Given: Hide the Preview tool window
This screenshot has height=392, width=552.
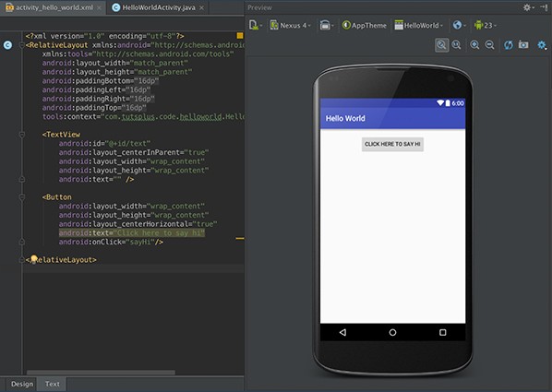Looking at the screenshot, I should 544,7.
